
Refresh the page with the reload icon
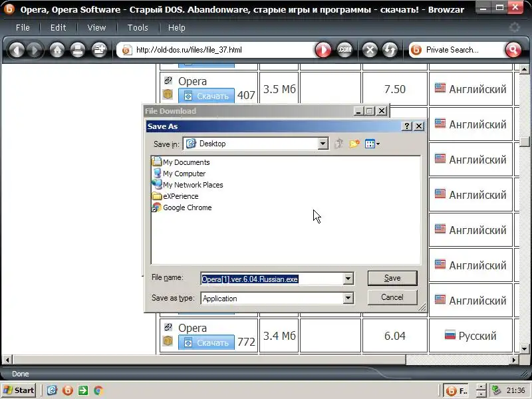(x=390, y=51)
